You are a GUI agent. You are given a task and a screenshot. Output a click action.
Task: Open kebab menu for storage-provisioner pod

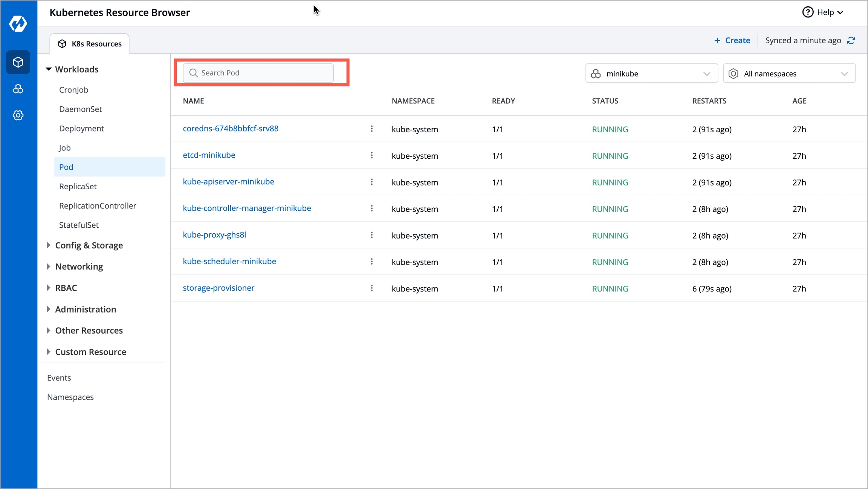point(371,288)
